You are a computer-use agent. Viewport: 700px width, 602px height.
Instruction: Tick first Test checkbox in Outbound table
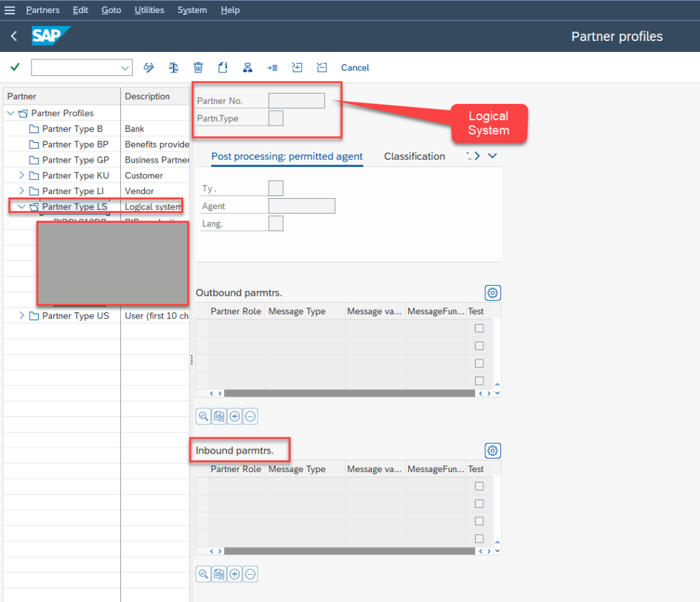[x=479, y=329]
